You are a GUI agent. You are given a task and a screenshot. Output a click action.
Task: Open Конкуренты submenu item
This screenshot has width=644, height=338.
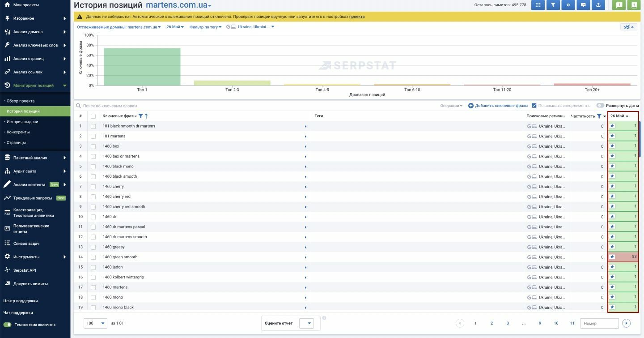(18, 132)
